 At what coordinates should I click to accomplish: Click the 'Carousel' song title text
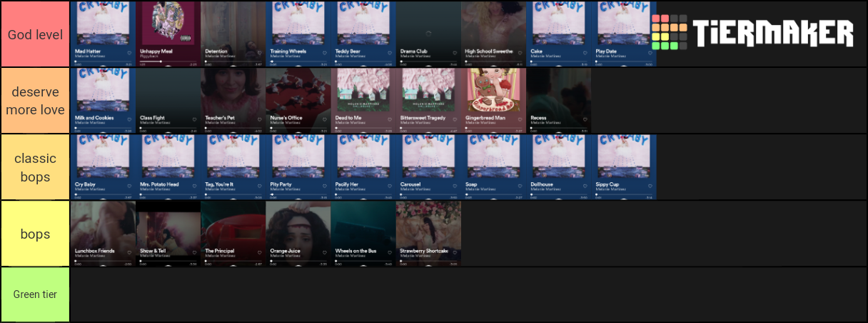[x=410, y=184]
